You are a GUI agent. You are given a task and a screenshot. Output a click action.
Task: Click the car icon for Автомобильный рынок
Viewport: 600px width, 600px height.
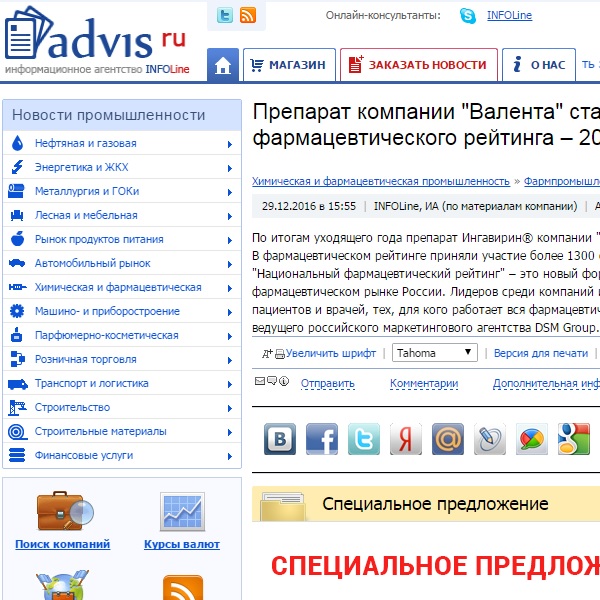point(17,263)
